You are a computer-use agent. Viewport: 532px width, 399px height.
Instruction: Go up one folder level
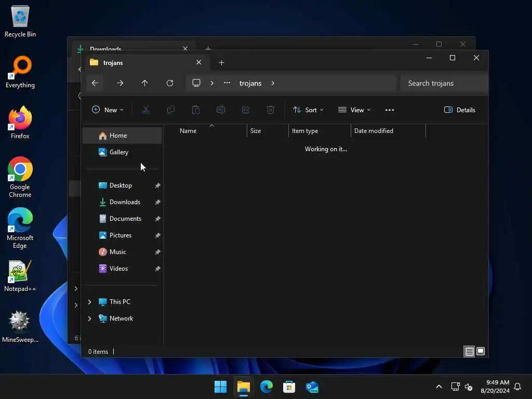click(x=145, y=83)
